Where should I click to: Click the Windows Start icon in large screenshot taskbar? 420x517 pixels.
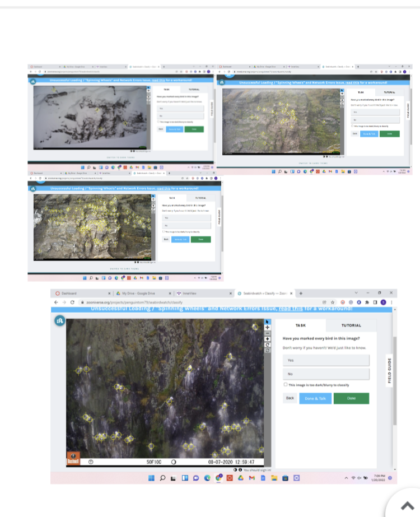click(x=151, y=478)
